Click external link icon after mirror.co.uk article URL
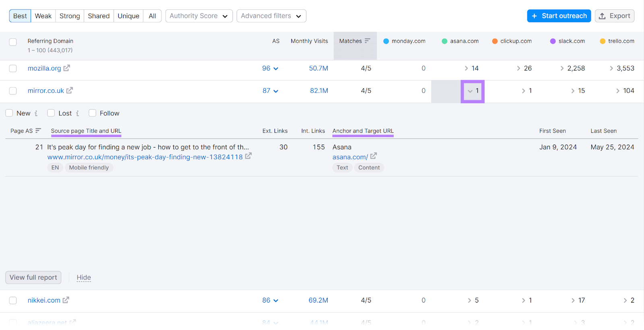 (248, 156)
